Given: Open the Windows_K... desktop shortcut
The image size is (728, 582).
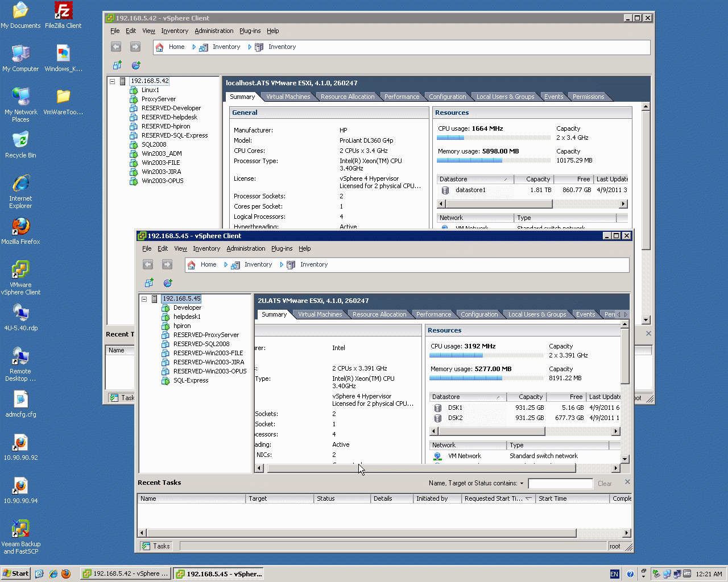Looking at the screenshot, I should tap(63, 59).
